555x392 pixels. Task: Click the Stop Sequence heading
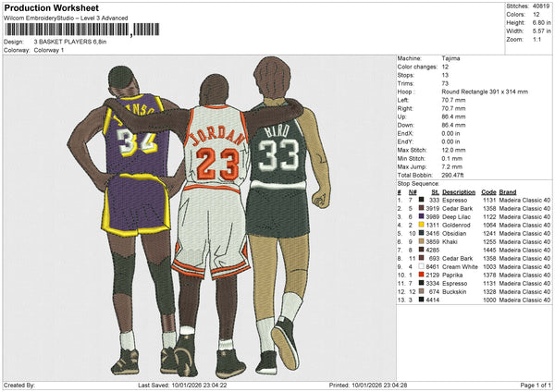click(x=418, y=184)
